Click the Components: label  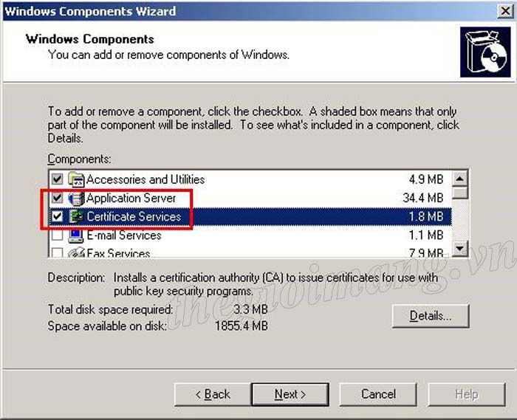(x=80, y=159)
